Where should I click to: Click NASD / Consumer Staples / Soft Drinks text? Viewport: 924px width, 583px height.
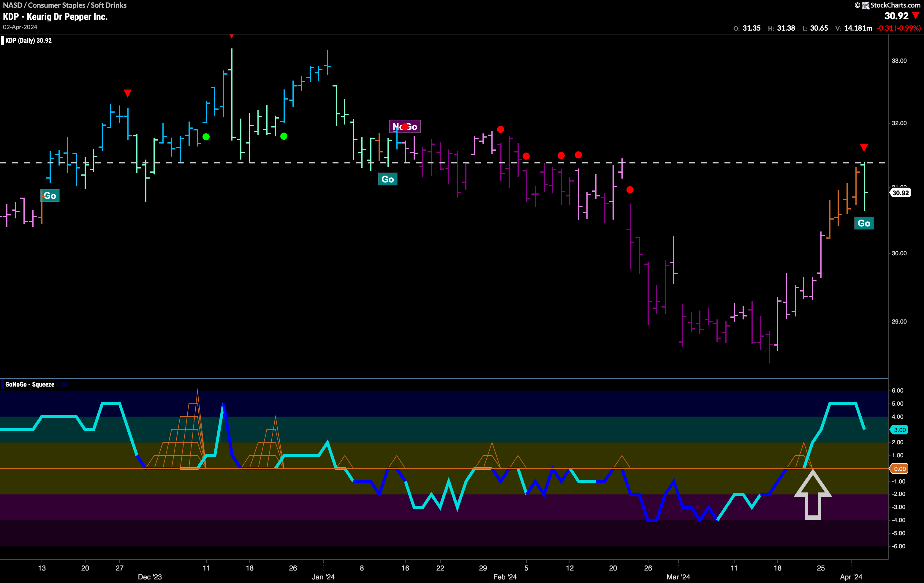coord(65,5)
